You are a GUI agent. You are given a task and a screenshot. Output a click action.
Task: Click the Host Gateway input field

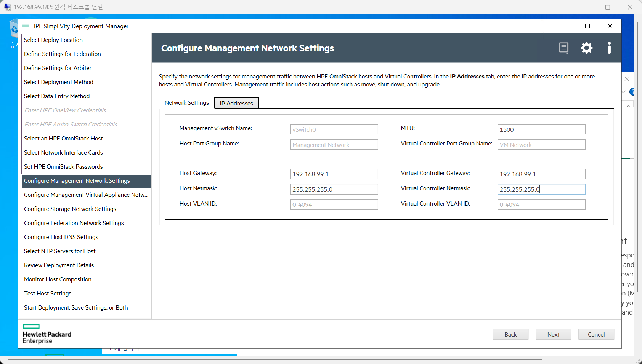pyautogui.click(x=334, y=174)
